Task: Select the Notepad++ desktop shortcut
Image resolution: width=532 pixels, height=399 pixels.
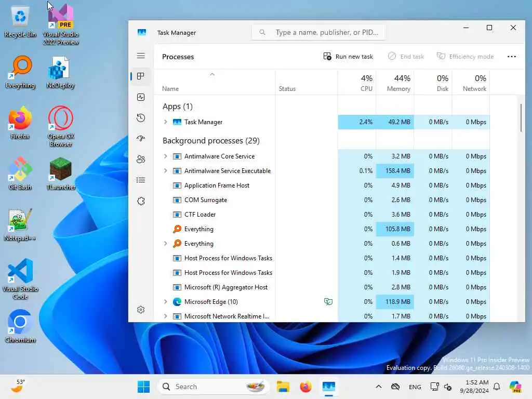Action: 20,224
